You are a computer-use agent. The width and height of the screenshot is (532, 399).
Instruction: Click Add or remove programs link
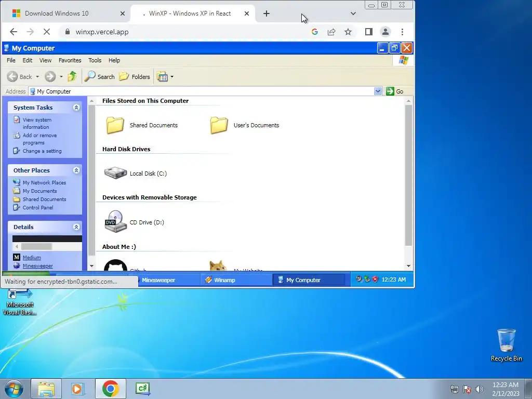tap(39, 139)
